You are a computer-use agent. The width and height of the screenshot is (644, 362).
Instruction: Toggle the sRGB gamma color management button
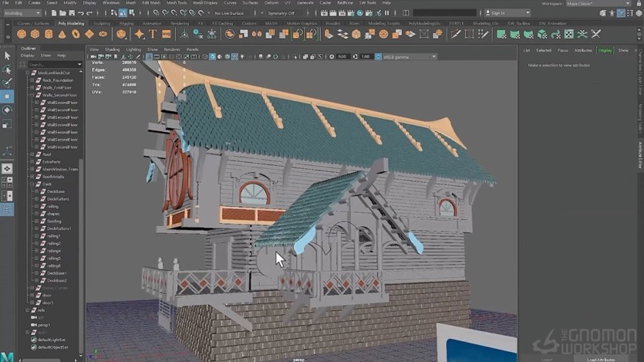coord(378,56)
